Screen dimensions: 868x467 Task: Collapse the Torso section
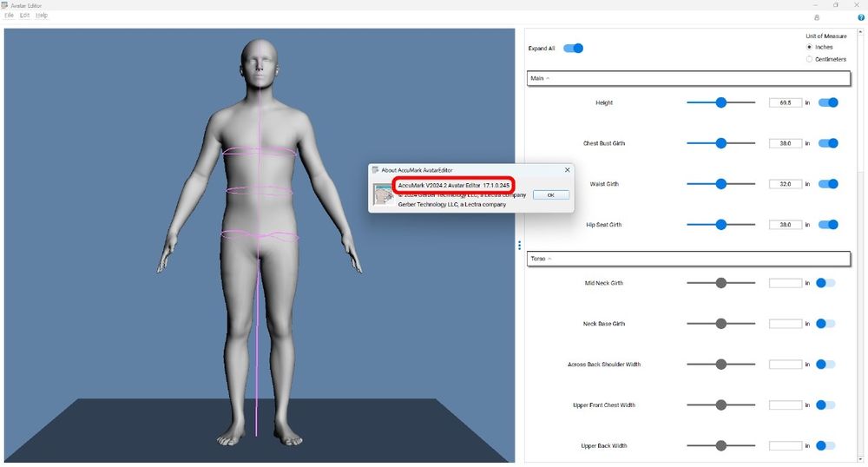coord(688,259)
